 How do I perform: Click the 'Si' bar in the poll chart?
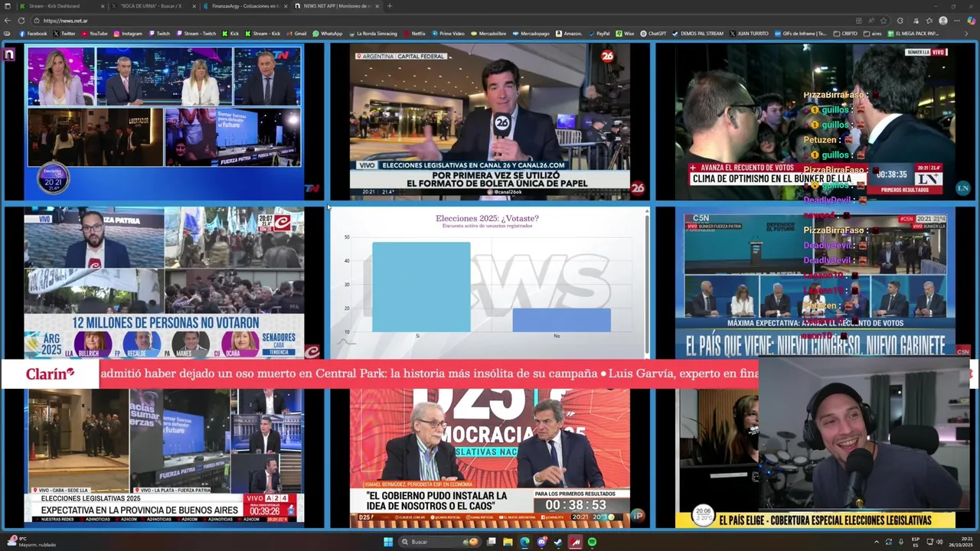pyautogui.click(x=421, y=287)
